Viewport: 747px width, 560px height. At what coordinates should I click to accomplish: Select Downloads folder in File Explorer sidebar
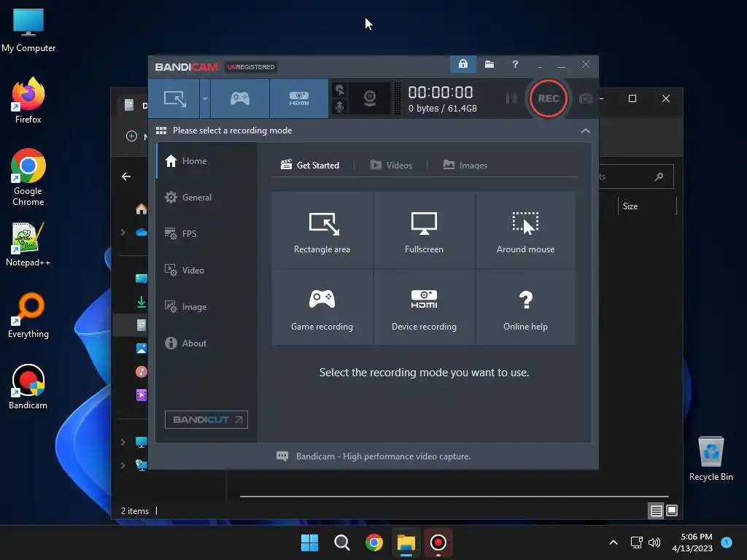[141, 301]
